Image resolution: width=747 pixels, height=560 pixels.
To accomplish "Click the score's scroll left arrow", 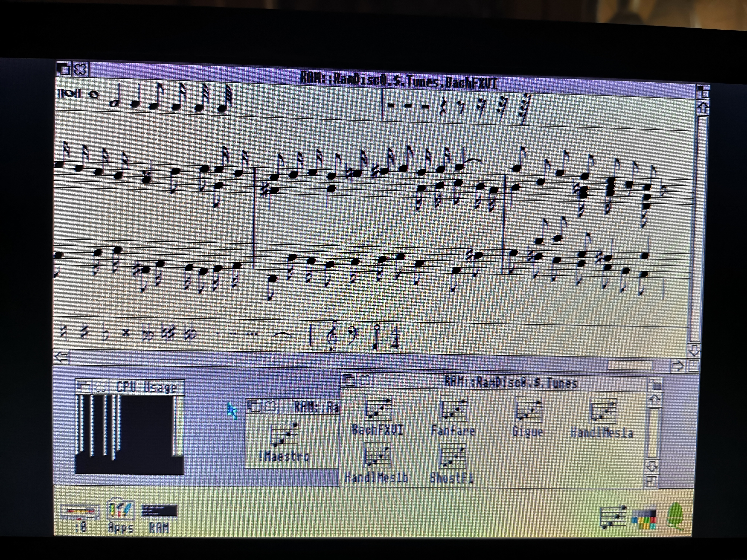I will click(62, 357).
